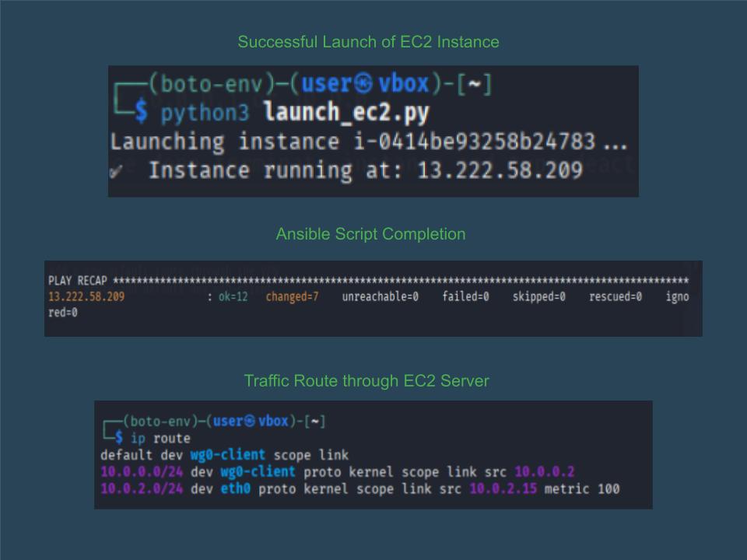Click the ㉿ symbol in the launch_ec2 terminal prompt

click(x=363, y=84)
